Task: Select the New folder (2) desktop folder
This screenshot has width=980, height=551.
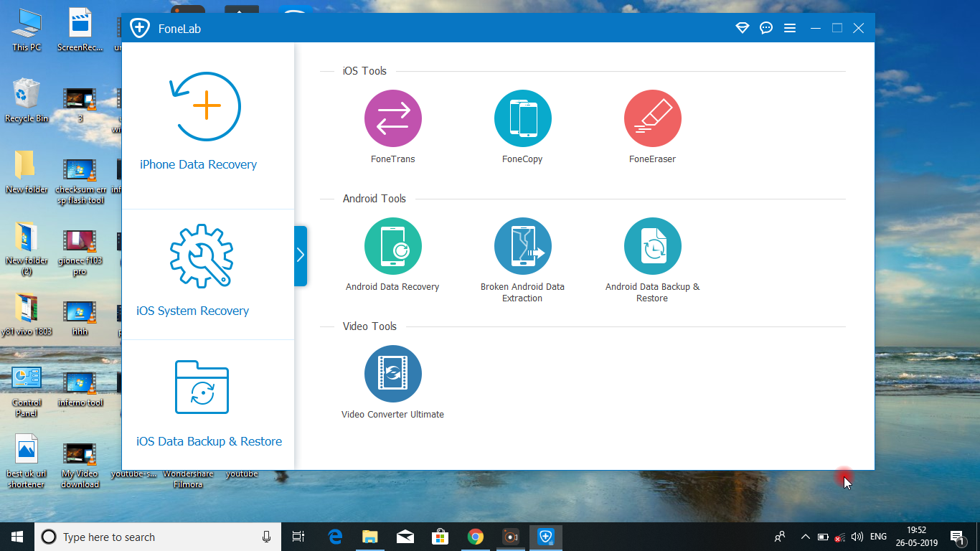Action: (x=27, y=249)
